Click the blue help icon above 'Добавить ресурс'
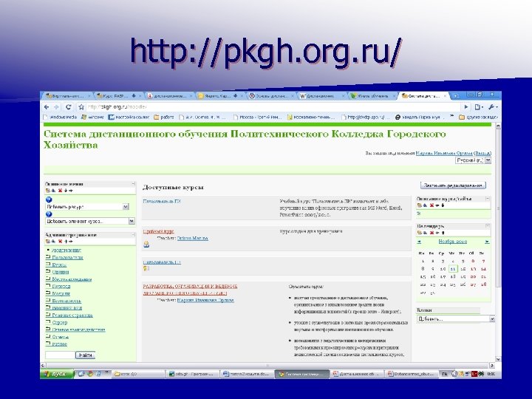Image resolution: width=532 pixels, height=399 pixels. pyautogui.click(x=49, y=199)
